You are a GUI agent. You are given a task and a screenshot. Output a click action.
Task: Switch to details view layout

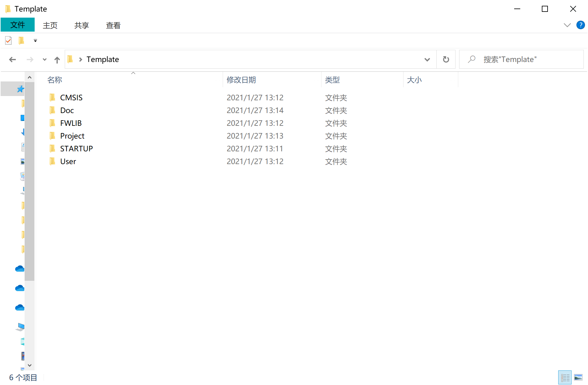(565, 377)
